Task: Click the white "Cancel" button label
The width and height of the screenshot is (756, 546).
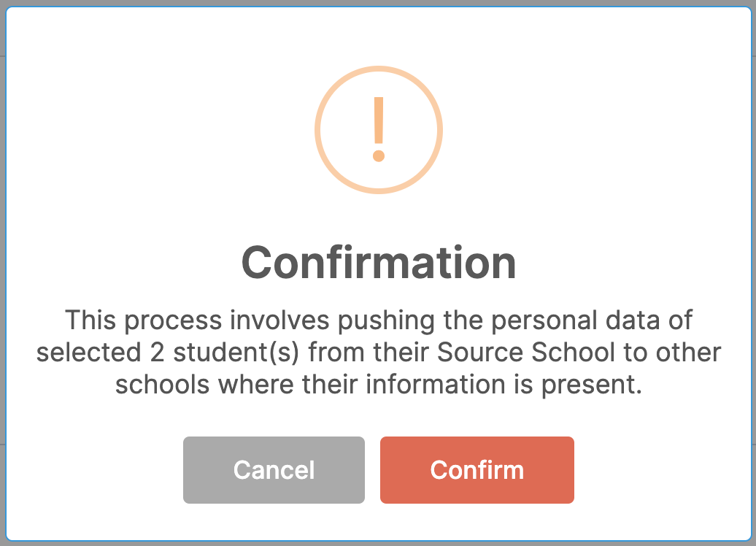Action: click(x=274, y=470)
